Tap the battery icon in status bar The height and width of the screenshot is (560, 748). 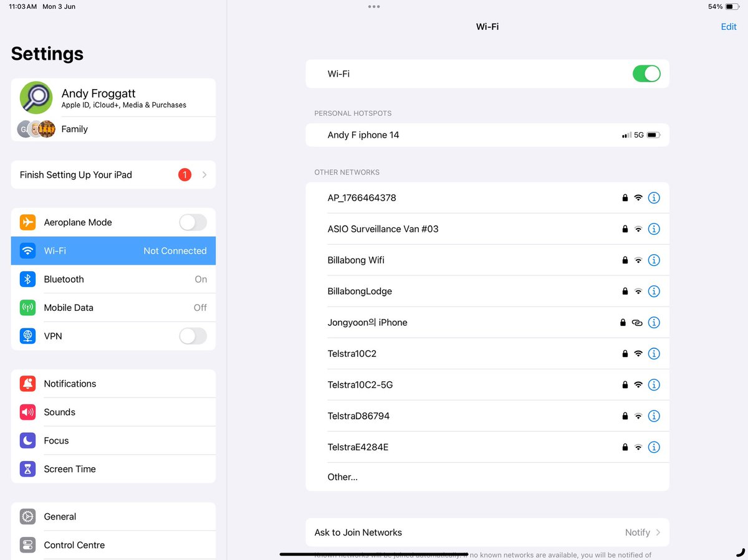point(732,7)
